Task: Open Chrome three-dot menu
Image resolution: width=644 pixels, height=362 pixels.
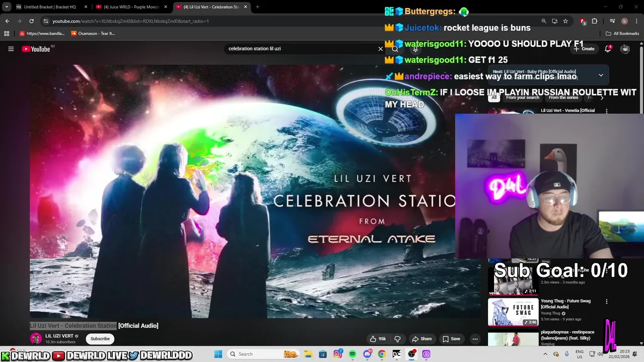Action: pyautogui.click(x=636, y=21)
